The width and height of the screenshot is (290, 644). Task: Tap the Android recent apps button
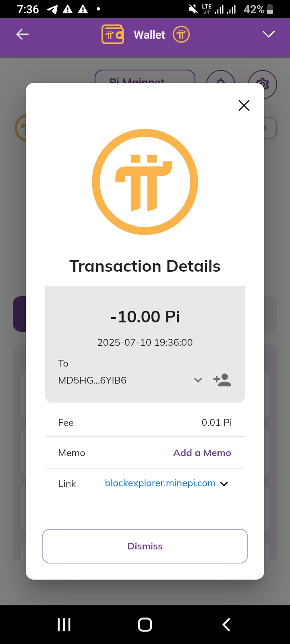point(64,625)
